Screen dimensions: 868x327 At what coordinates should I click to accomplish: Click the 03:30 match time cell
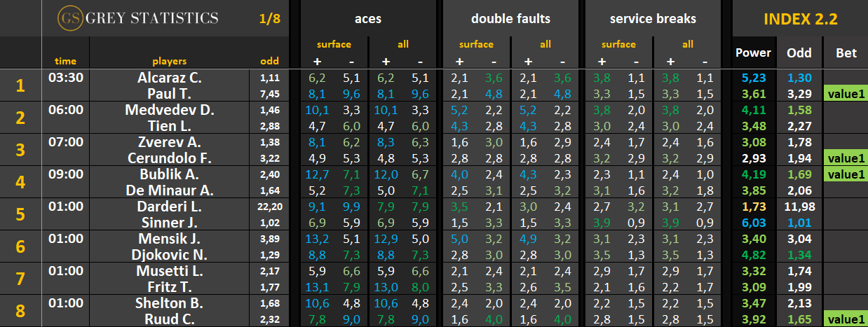point(66,78)
